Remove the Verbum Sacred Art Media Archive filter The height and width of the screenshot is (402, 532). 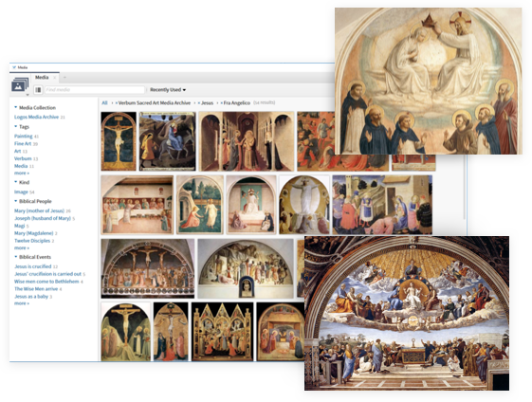click(x=117, y=102)
